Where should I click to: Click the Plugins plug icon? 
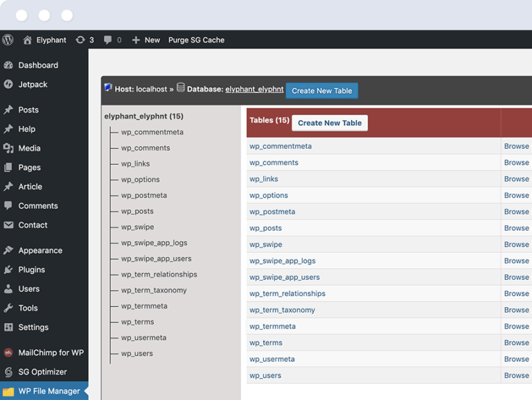pyautogui.click(x=8, y=270)
